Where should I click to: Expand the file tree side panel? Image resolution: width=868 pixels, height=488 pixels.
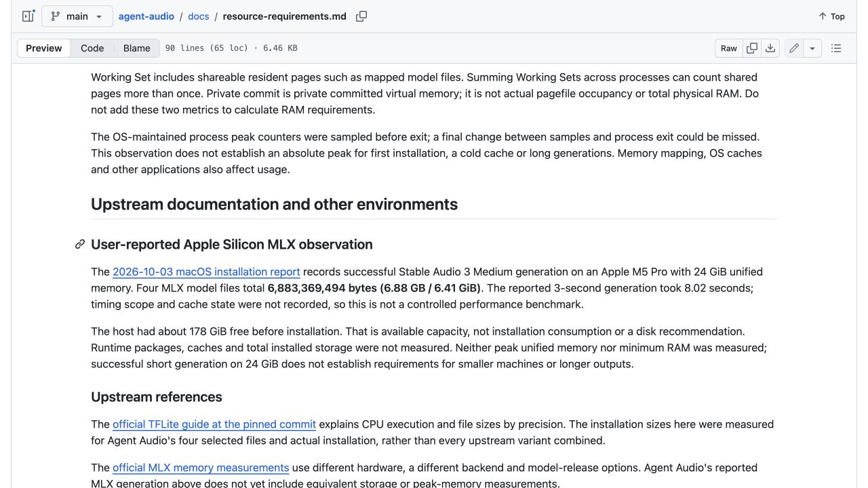[28, 16]
